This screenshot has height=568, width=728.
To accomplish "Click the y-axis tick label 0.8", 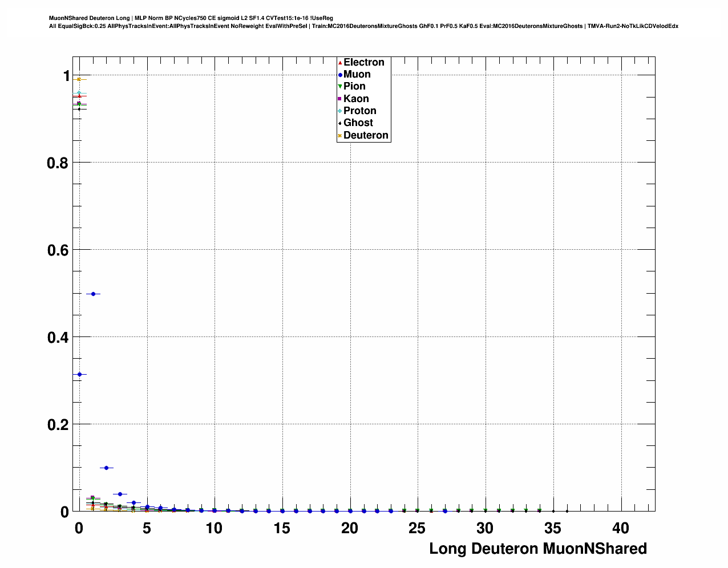I will pos(58,163).
